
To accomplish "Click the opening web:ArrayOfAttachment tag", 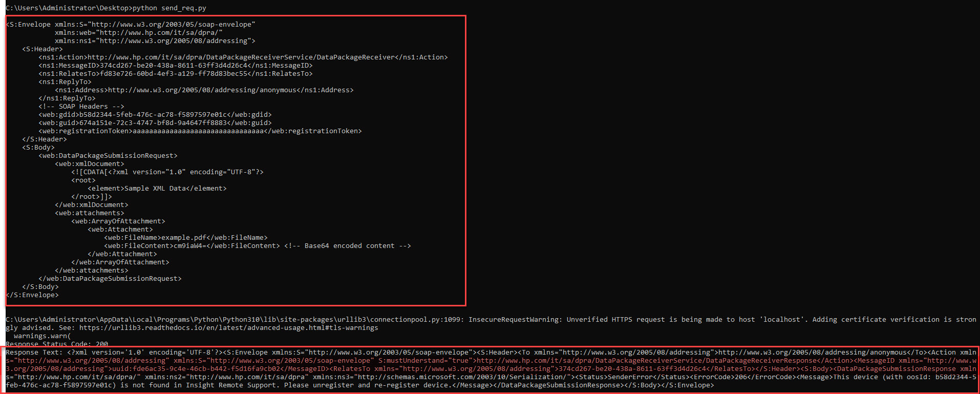I will click(118, 221).
